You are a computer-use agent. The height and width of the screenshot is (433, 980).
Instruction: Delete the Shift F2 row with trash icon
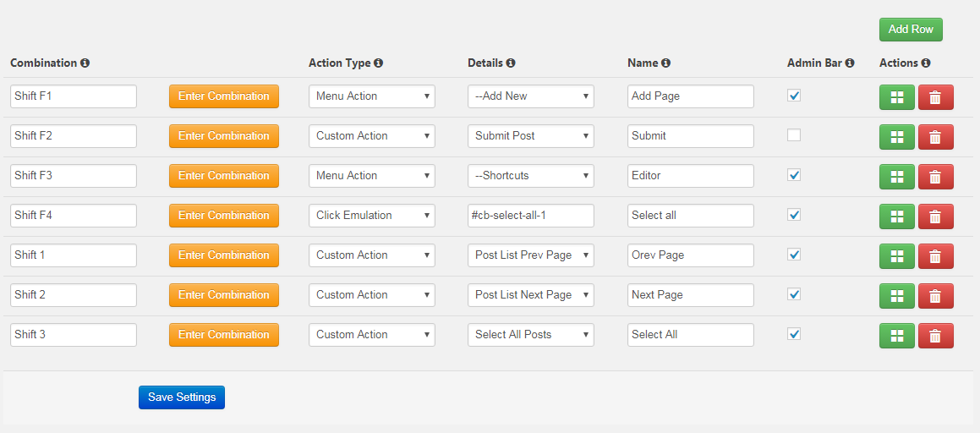[935, 137]
